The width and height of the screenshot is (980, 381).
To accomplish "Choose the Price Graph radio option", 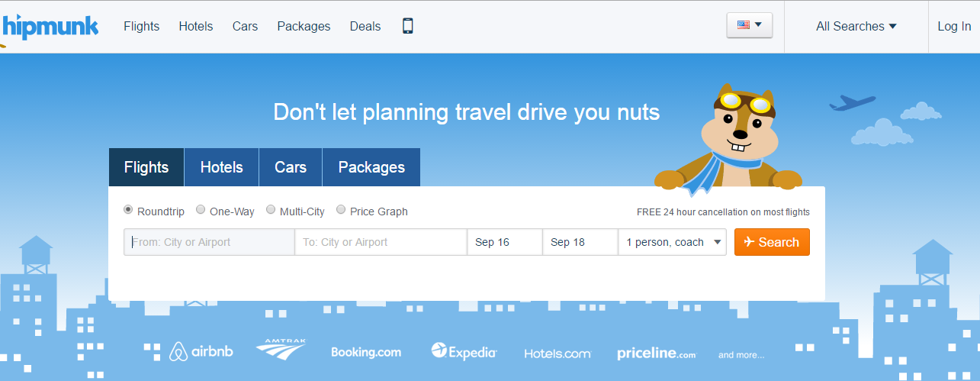I will [372, 211].
